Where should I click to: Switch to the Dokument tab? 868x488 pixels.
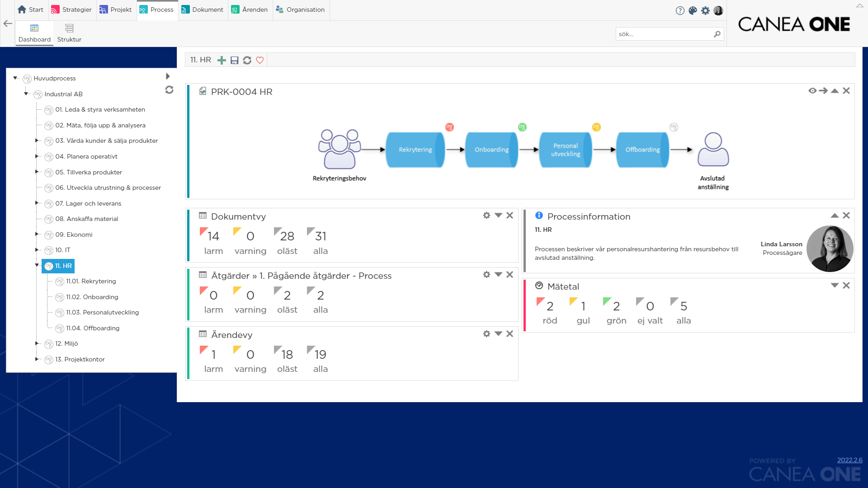click(203, 9)
